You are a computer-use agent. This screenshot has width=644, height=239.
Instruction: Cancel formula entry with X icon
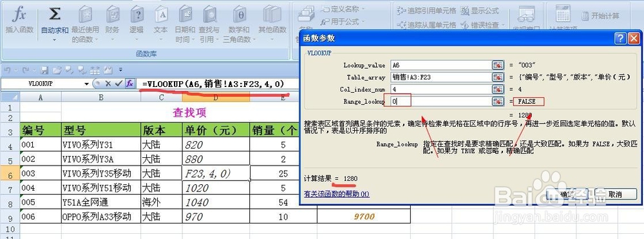pos(108,83)
